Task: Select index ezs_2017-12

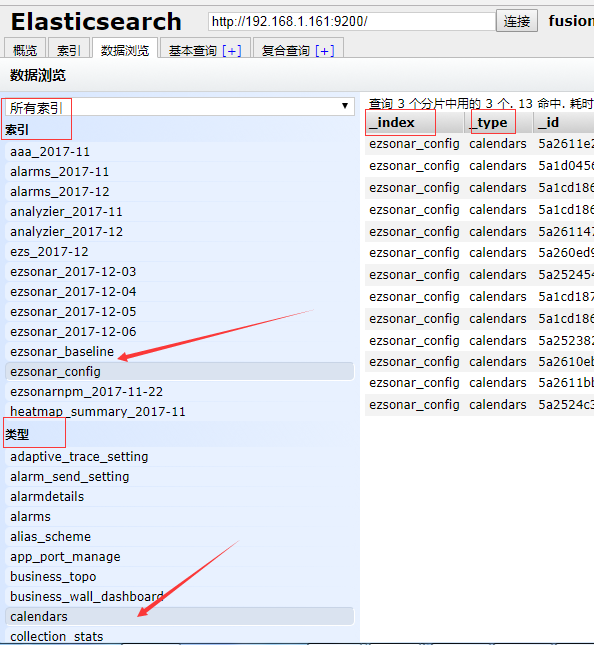Action: point(179,252)
